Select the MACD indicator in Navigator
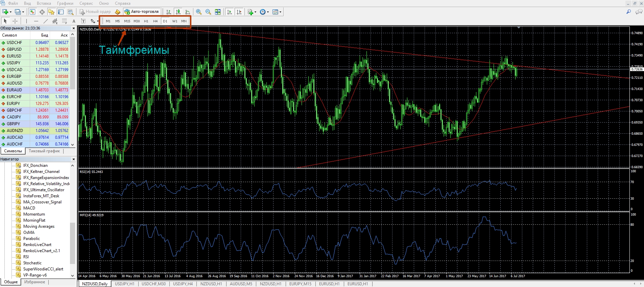 29,208
